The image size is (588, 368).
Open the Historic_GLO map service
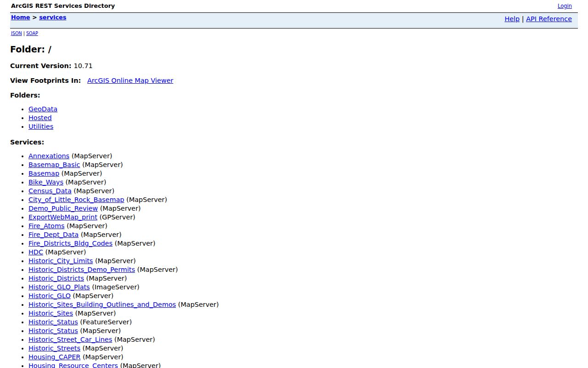[50, 296]
